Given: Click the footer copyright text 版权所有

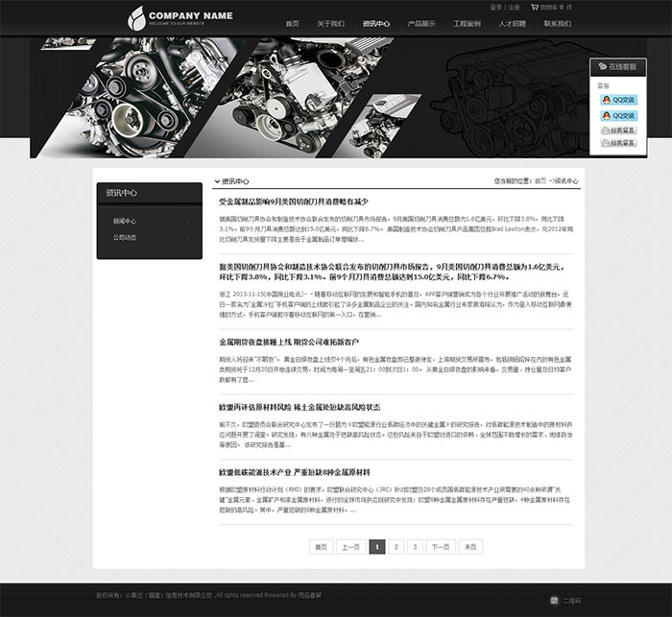Looking at the screenshot, I should coord(208,595).
